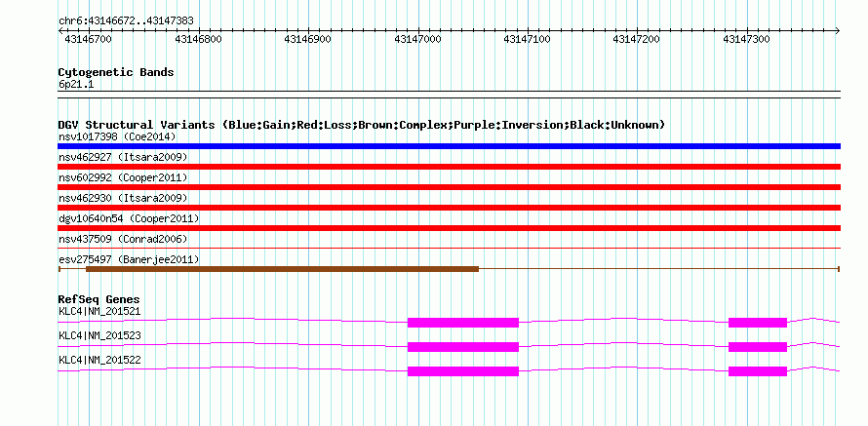Click the red bar under nsv602992

449,187
